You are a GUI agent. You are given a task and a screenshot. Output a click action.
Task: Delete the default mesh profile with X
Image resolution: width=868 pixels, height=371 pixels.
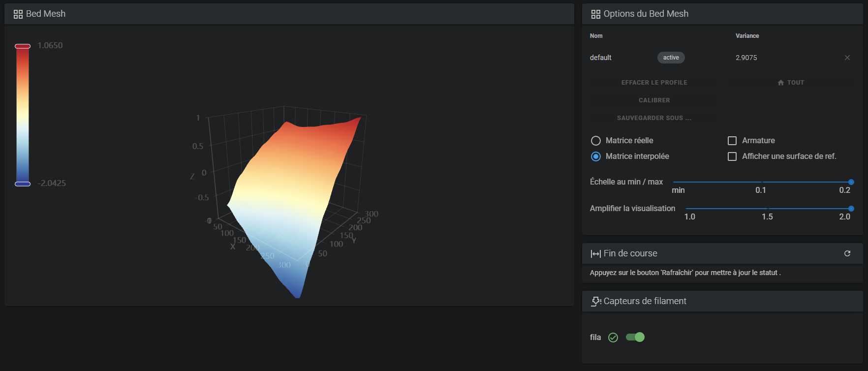(847, 58)
